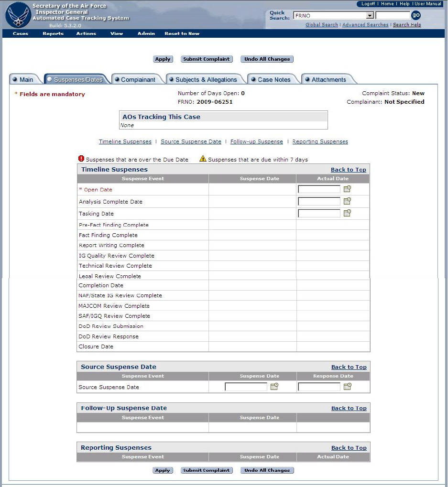Open the Actions menu

[86, 33]
